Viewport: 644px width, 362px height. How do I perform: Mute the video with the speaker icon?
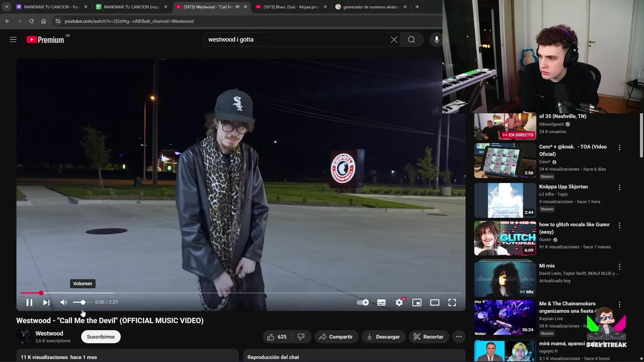point(63,302)
